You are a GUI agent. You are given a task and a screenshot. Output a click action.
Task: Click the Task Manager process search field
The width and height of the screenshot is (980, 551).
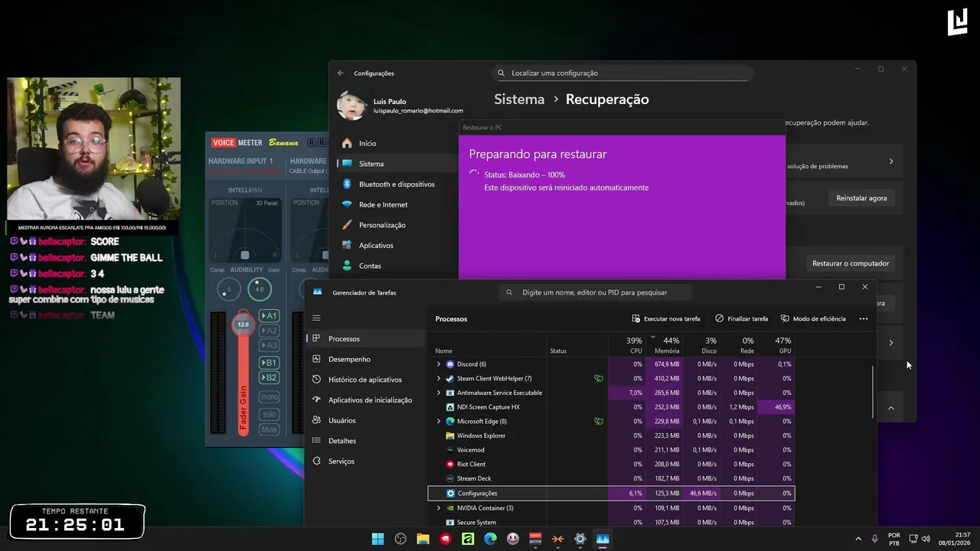tap(595, 292)
